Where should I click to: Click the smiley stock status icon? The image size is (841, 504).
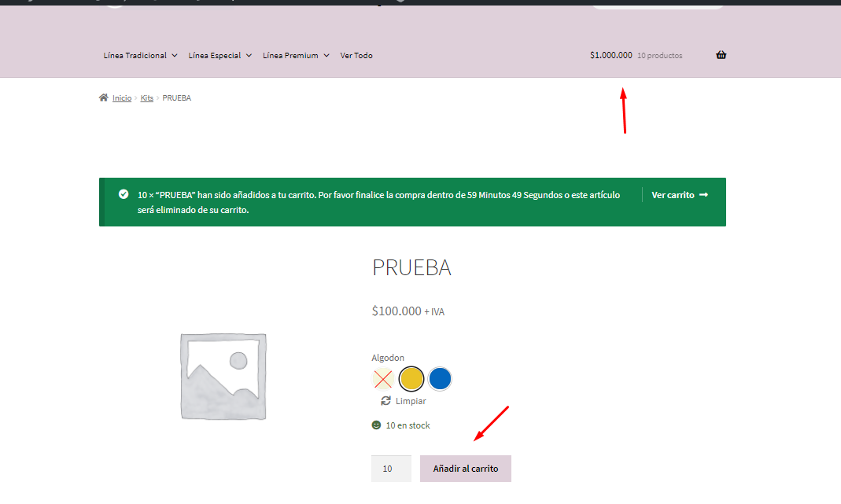tap(376, 425)
